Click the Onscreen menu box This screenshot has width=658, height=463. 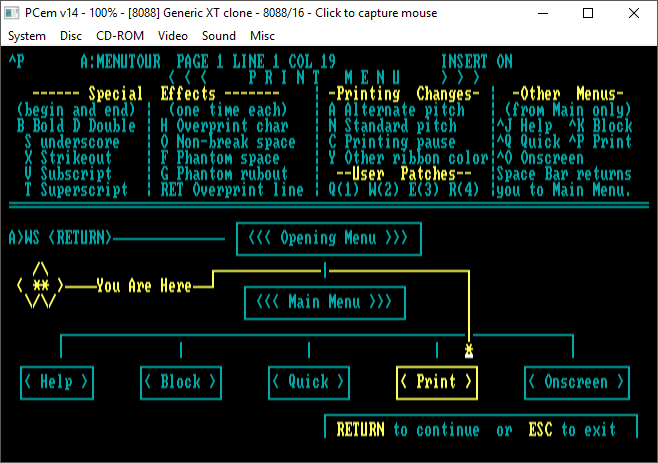coord(577,382)
